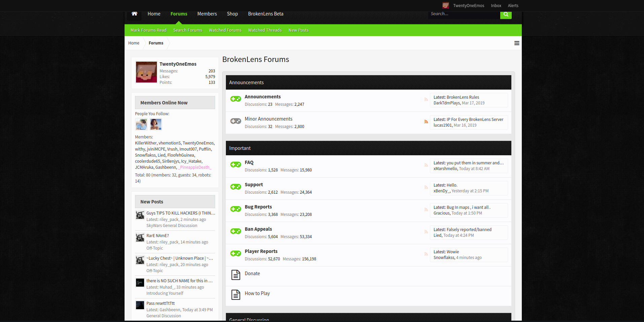Click TwentyOneEmos avatar in top bar
The width and height of the screenshot is (644, 322).
[446, 5]
